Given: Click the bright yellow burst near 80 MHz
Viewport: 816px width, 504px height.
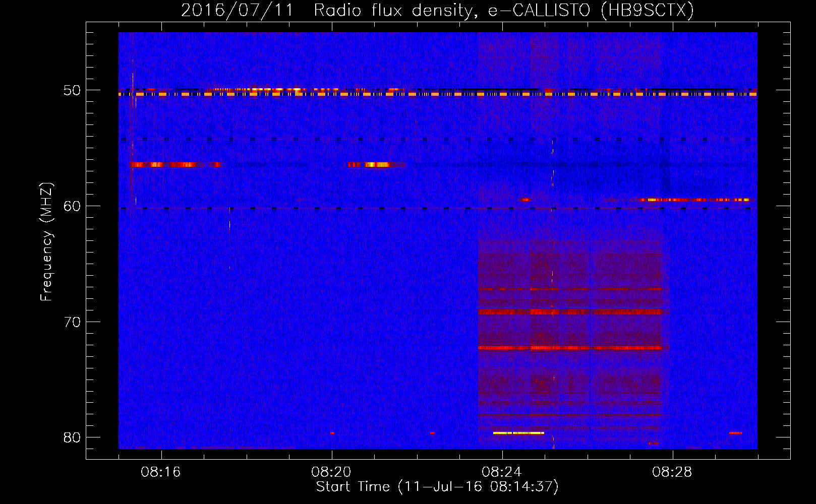Looking at the screenshot, I should [518, 433].
